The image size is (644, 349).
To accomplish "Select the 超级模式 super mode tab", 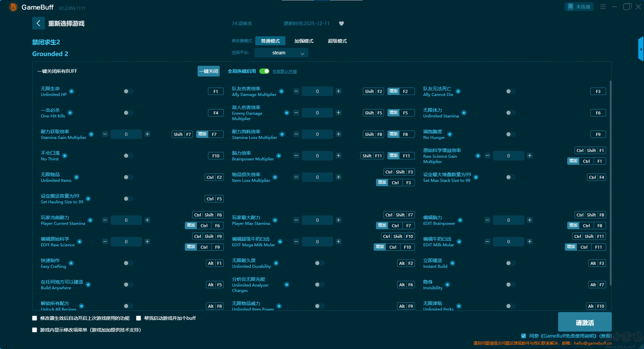I will pyautogui.click(x=337, y=41).
